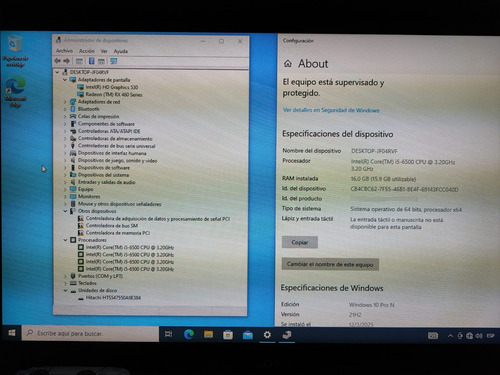Open the Microsoft Edge desktop shortcut
This screenshot has width=500, height=375.
pyautogui.click(x=15, y=91)
